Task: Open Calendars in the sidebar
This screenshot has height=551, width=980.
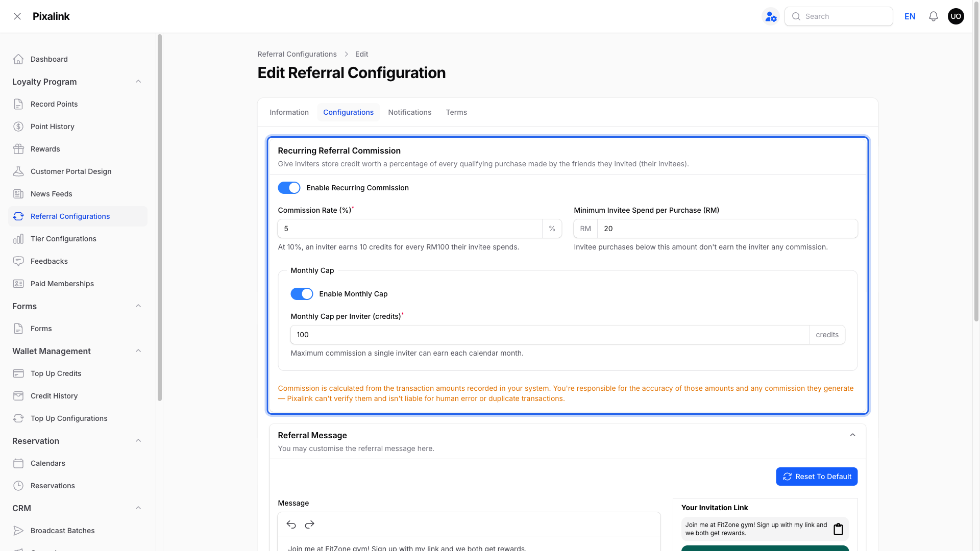Action: pyautogui.click(x=78, y=463)
